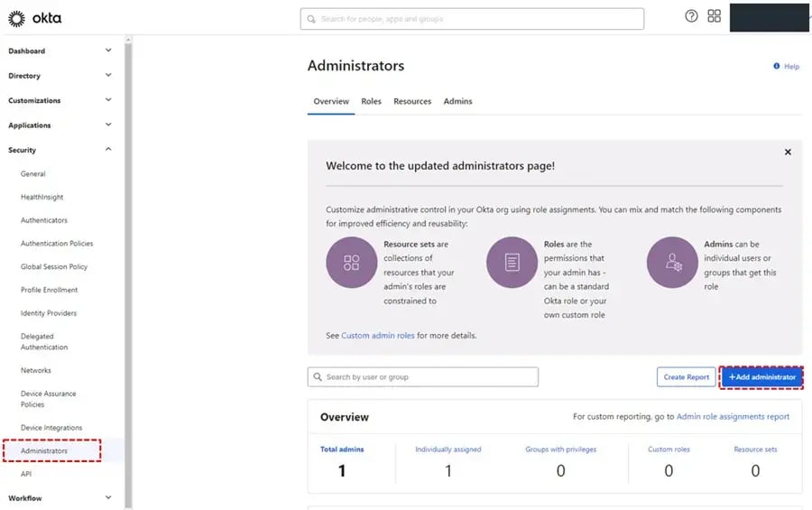
Task: Open the Custom admin roles link
Action: pyautogui.click(x=378, y=335)
